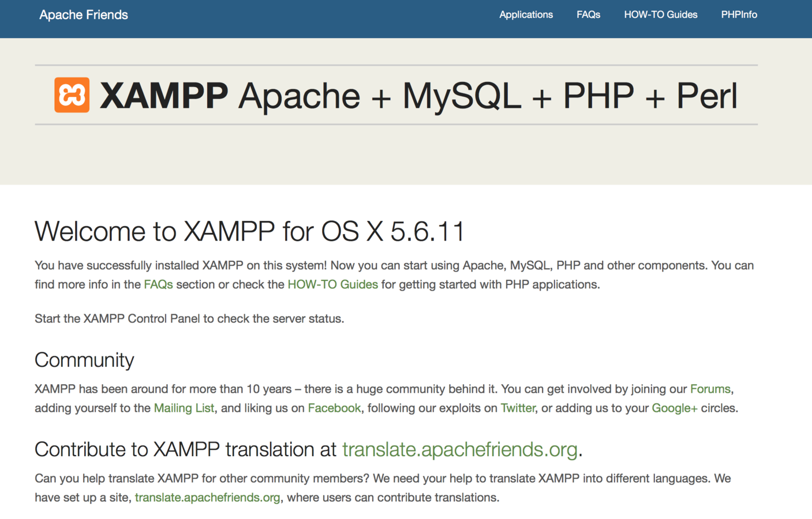Open the Facebook link
Viewport: 812px width, 519px height.
(x=334, y=408)
